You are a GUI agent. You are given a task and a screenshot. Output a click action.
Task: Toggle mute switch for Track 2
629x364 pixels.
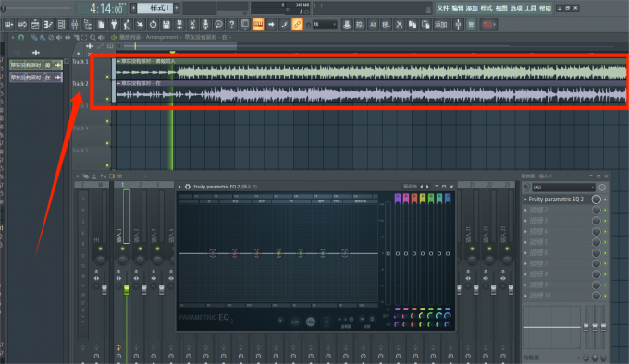pos(107,99)
